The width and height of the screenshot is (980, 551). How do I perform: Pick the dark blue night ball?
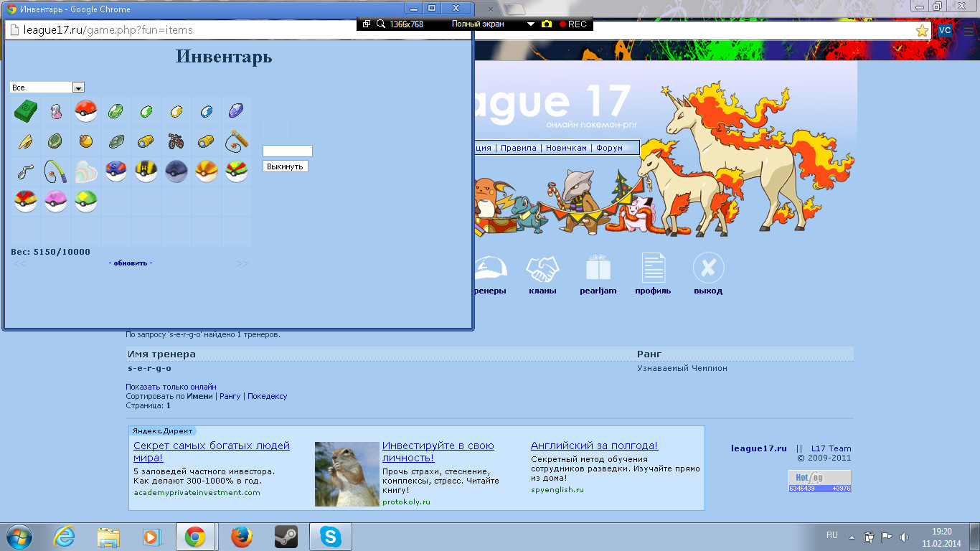176,171
